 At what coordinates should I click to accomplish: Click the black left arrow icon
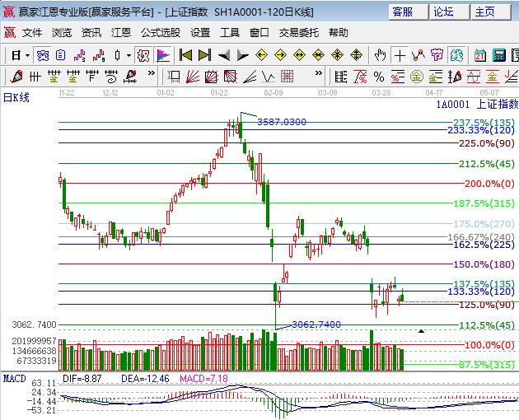223,55
